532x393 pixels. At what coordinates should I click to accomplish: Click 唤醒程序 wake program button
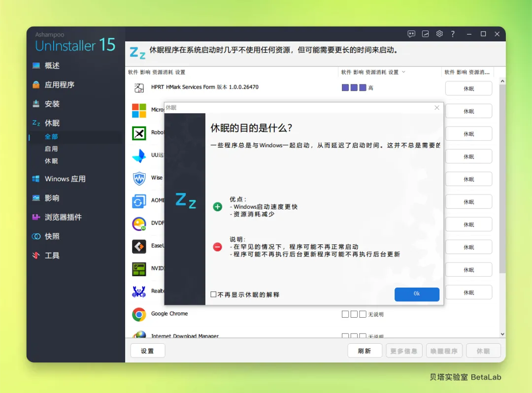[x=444, y=351]
